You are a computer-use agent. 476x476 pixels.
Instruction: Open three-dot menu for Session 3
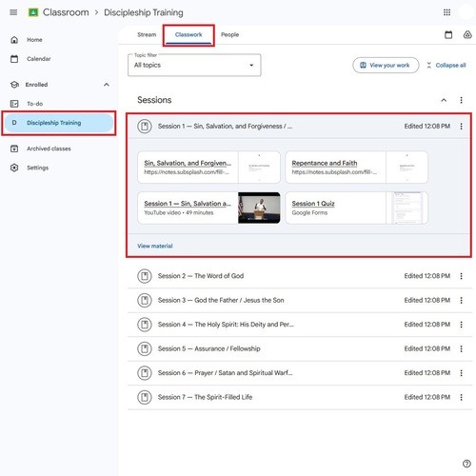(461, 300)
